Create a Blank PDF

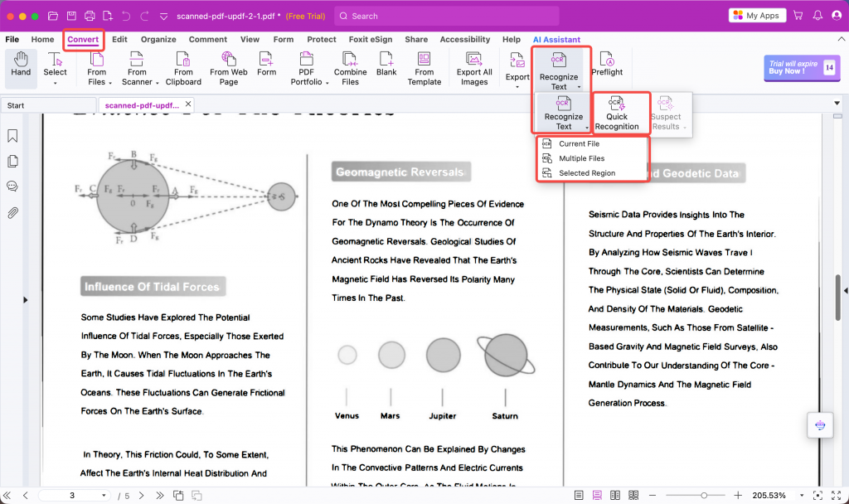[386, 64]
